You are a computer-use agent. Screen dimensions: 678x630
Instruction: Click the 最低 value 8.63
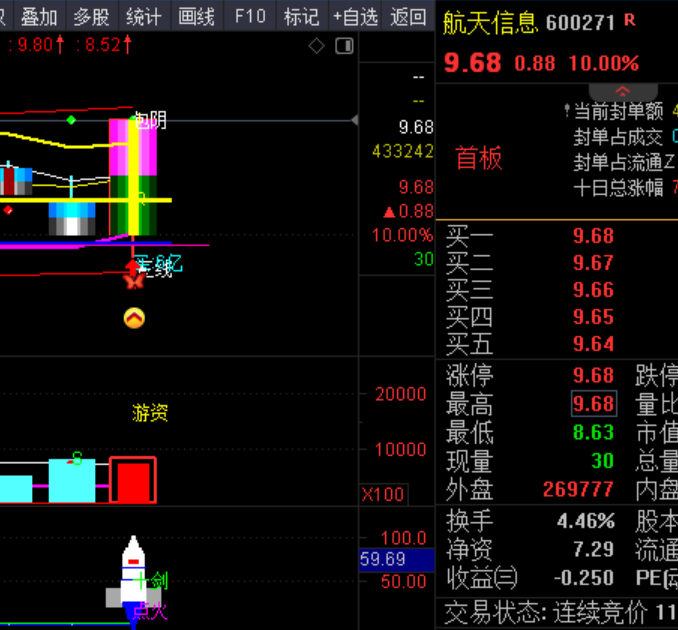pos(593,432)
